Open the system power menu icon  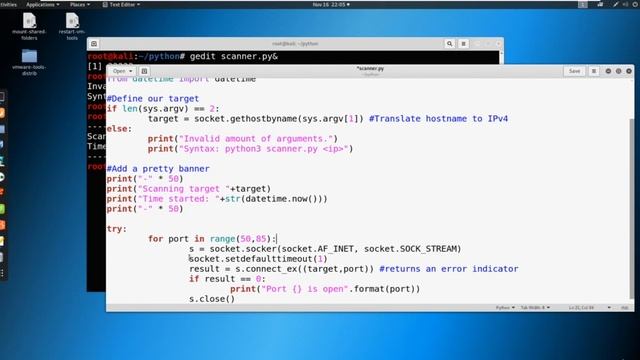click(x=636, y=4)
